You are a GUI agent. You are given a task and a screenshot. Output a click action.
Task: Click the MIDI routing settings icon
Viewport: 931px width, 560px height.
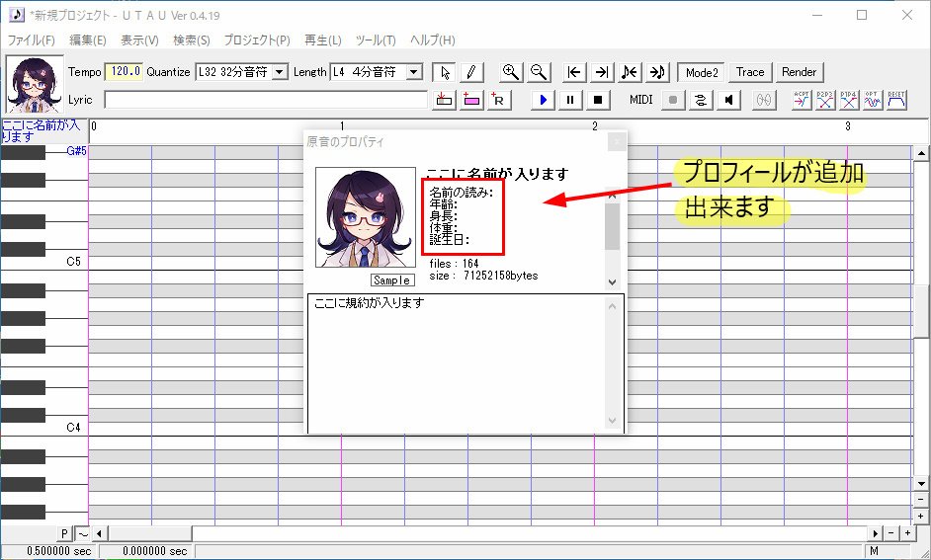pyautogui.click(x=701, y=101)
